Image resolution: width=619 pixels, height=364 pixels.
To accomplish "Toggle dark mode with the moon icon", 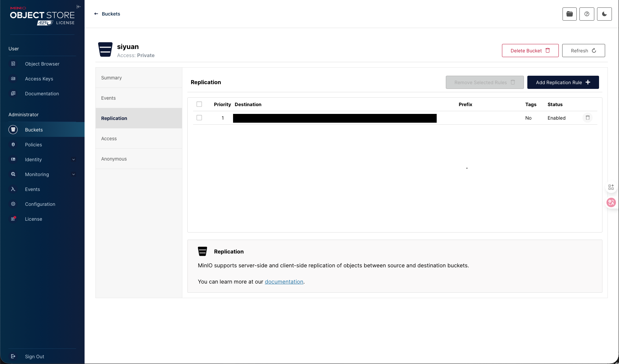I will 604,14.
